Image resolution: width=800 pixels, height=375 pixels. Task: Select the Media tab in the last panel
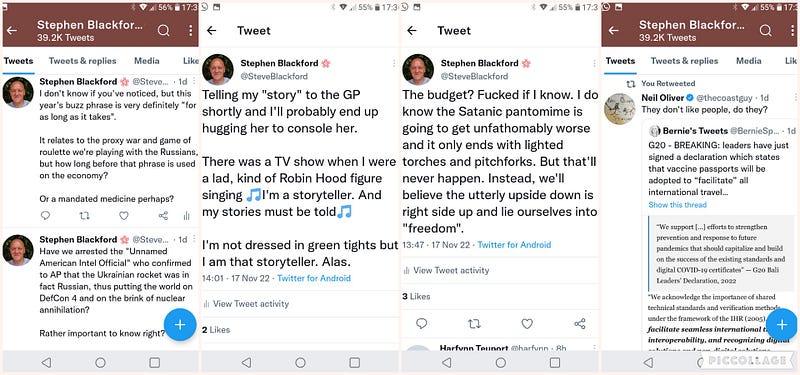pos(748,61)
